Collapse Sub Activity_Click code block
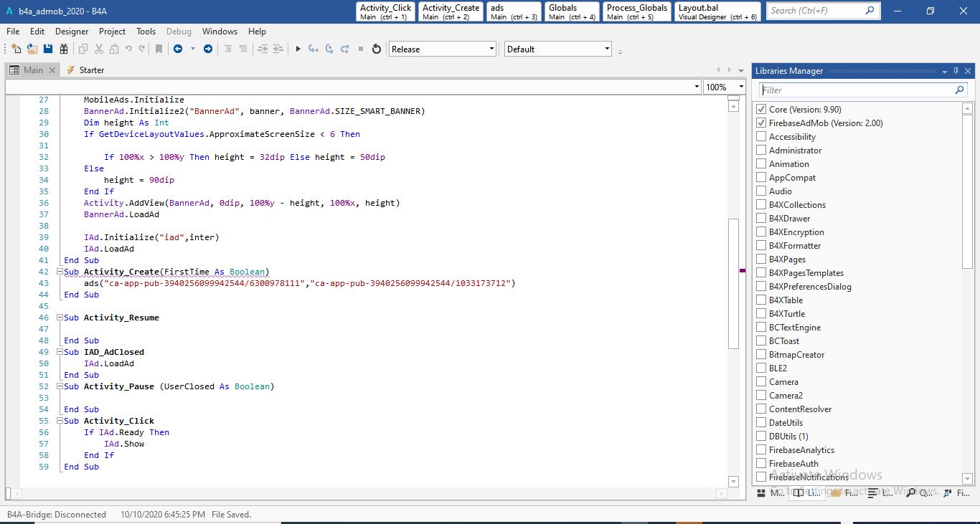 59,421
